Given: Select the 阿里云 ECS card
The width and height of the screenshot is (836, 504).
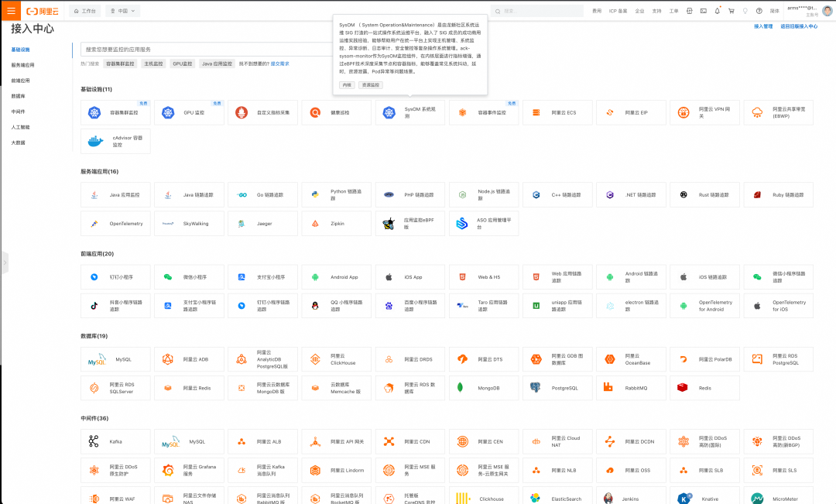Looking at the screenshot, I should point(557,112).
